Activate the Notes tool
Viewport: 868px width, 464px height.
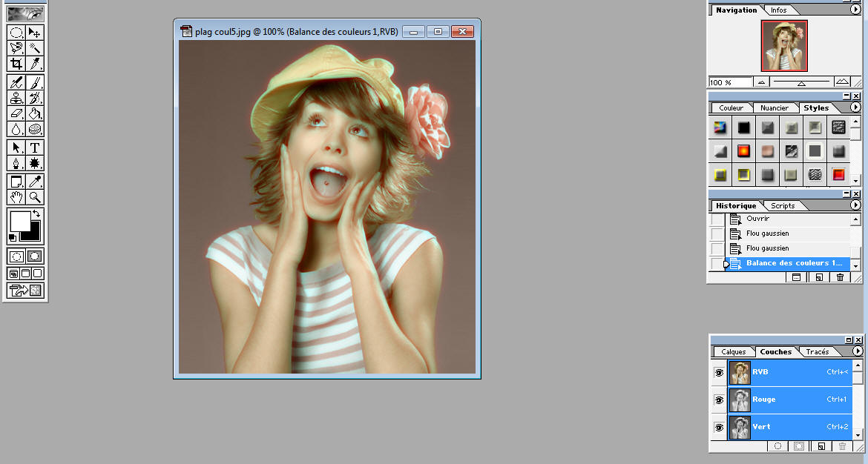pos(16,182)
